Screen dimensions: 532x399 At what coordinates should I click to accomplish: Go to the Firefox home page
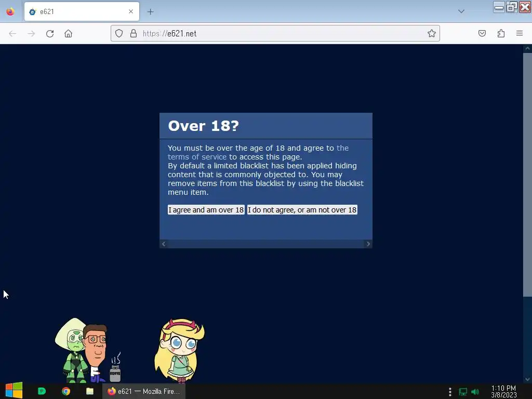click(x=68, y=34)
